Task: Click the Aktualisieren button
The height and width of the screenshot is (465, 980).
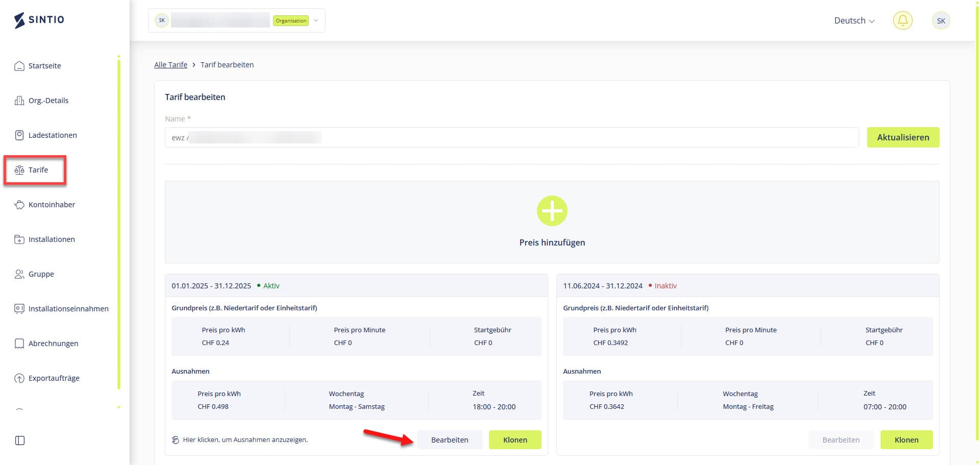Action: pyautogui.click(x=902, y=137)
